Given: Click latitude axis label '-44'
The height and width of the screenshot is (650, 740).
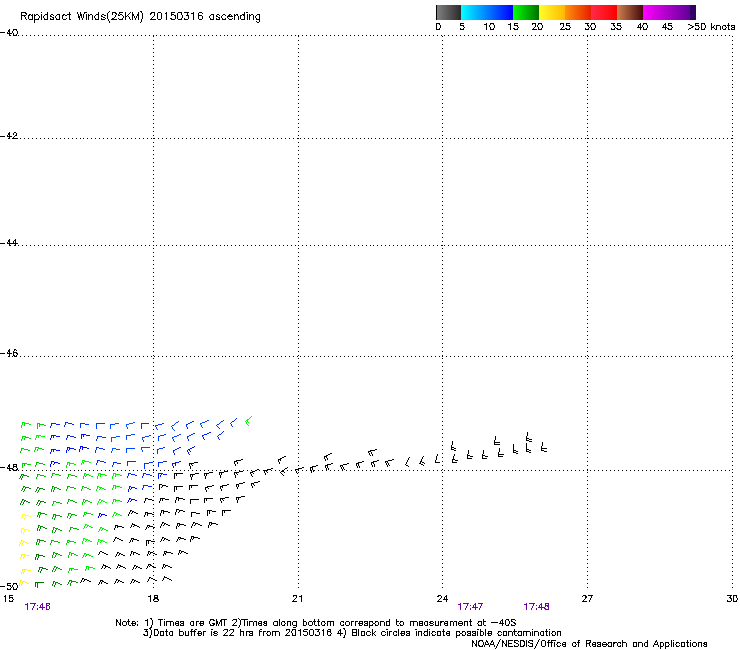Looking at the screenshot, I should (9, 243).
